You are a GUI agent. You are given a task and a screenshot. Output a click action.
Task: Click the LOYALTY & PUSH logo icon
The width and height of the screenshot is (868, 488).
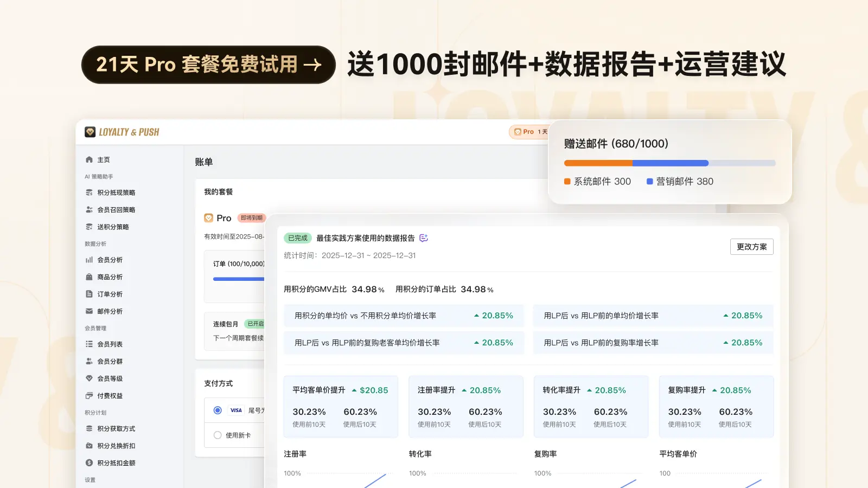click(90, 131)
